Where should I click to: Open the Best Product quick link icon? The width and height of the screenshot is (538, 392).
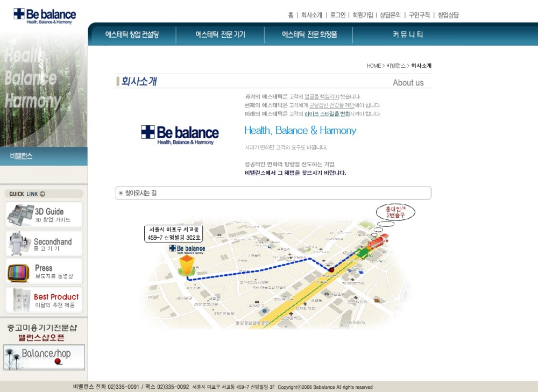[x=18, y=300]
